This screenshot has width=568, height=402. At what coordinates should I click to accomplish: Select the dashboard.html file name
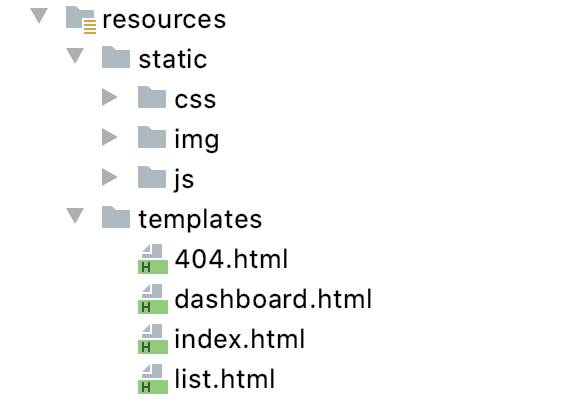(273, 299)
